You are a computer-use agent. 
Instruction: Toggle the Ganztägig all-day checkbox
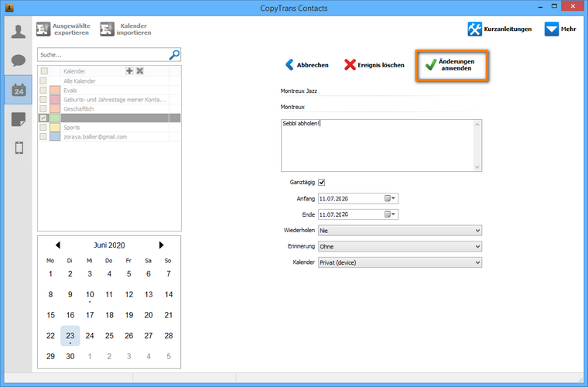321,182
